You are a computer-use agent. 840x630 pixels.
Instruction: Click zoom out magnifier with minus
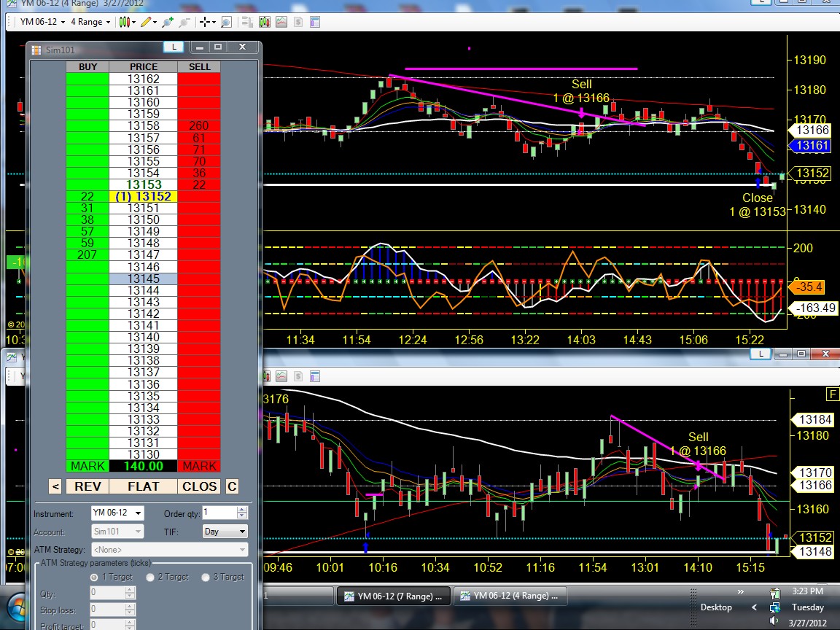coord(184,22)
